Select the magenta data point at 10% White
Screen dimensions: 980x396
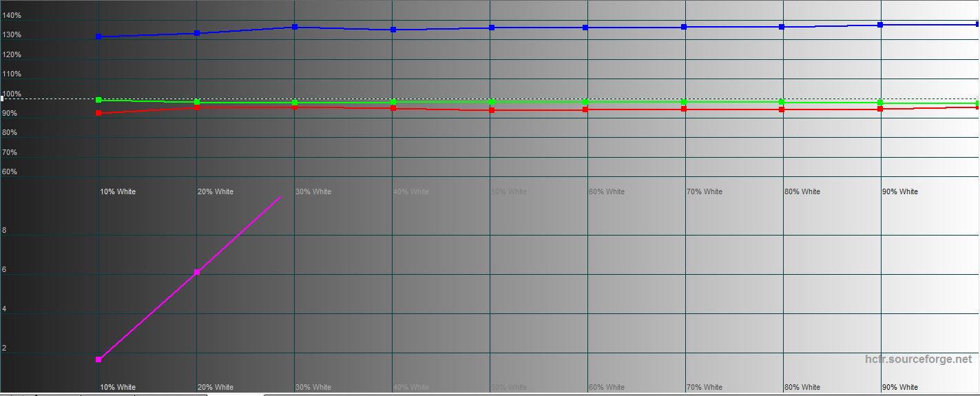pos(98,359)
